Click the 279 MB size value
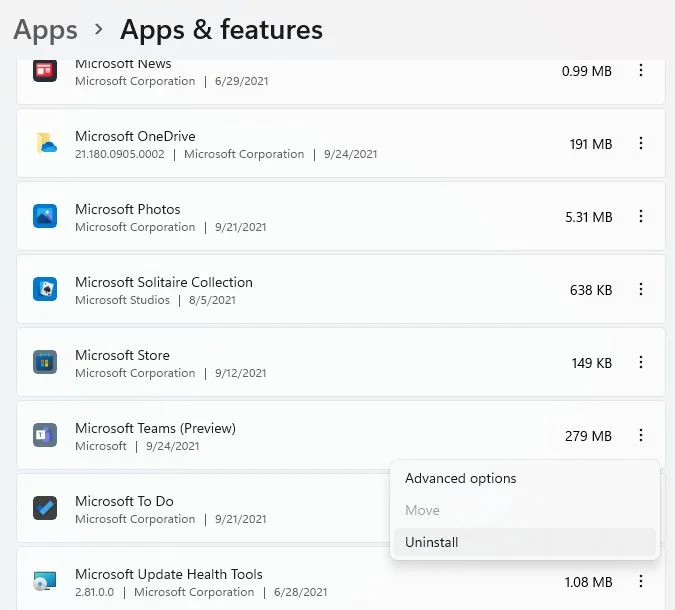 point(588,436)
